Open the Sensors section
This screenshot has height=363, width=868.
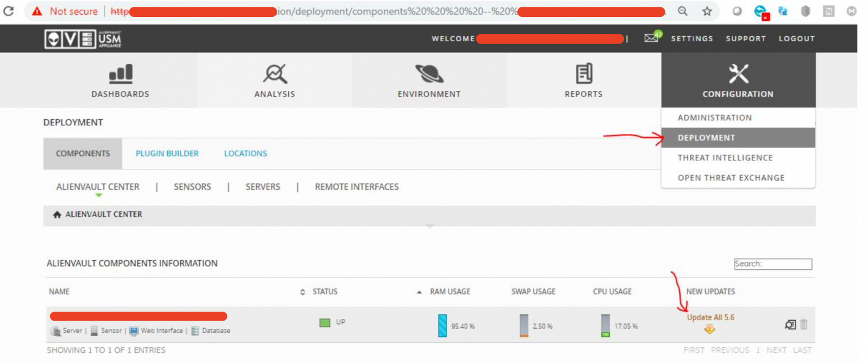(192, 187)
